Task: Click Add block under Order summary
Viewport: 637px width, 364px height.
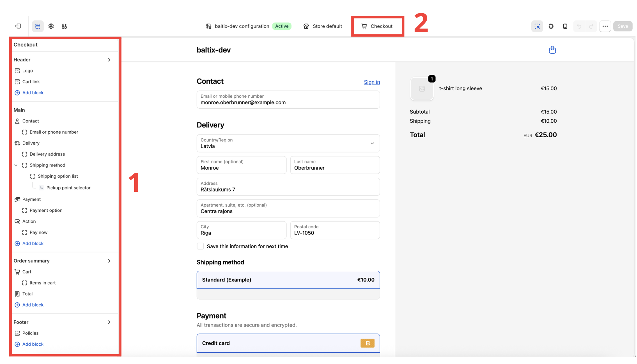Action: point(29,305)
